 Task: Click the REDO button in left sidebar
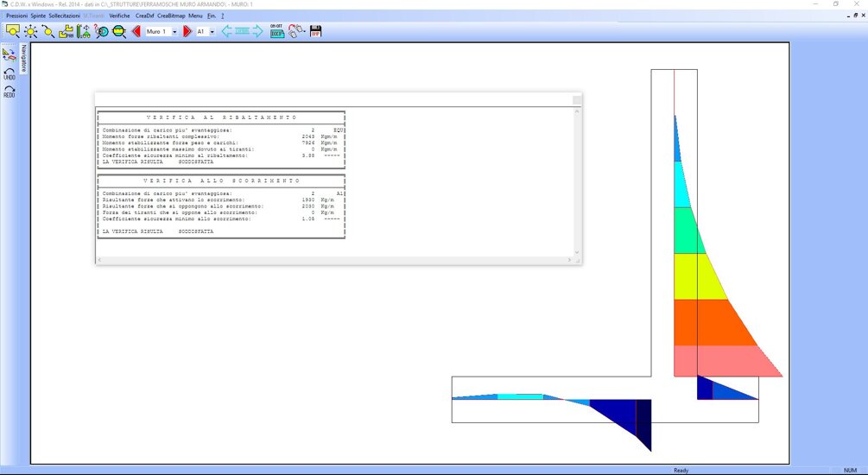coord(10,91)
